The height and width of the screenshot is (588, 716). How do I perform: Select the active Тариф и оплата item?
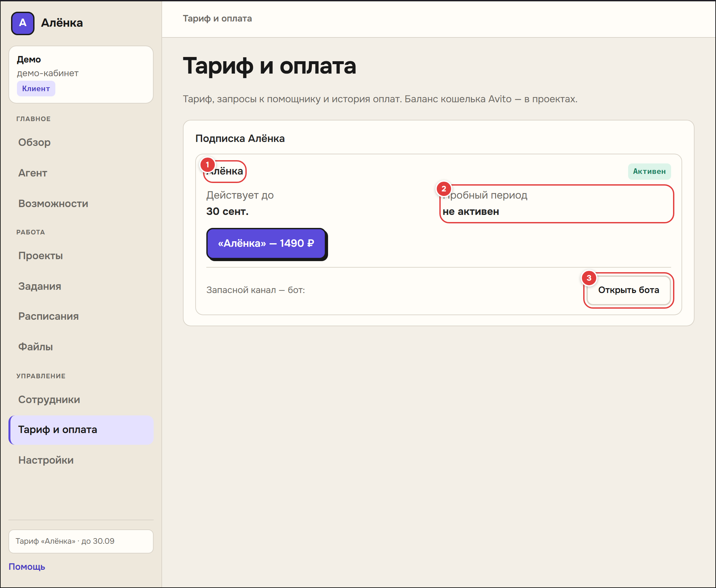(81, 430)
